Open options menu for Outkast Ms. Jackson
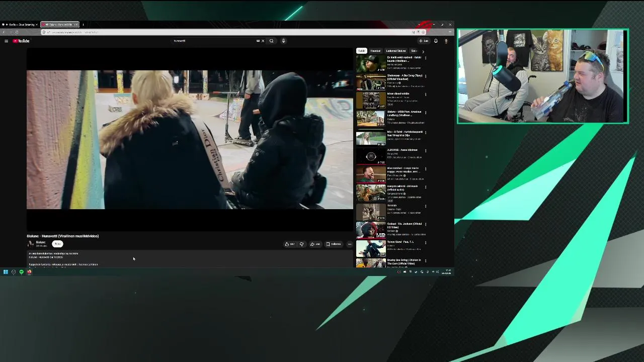The height and width of the screenshot is (362, 644). tap(426, 224)
